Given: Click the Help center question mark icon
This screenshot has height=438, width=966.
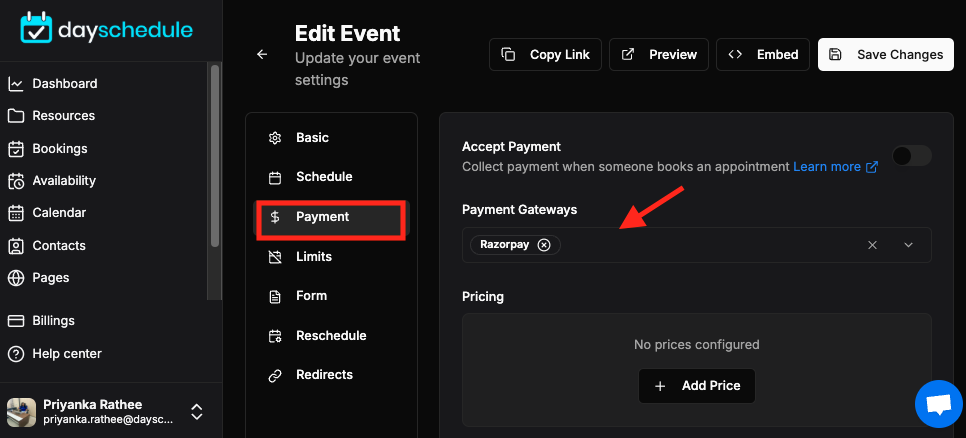Looking at the screenshot, I should [x=15, y=354].
